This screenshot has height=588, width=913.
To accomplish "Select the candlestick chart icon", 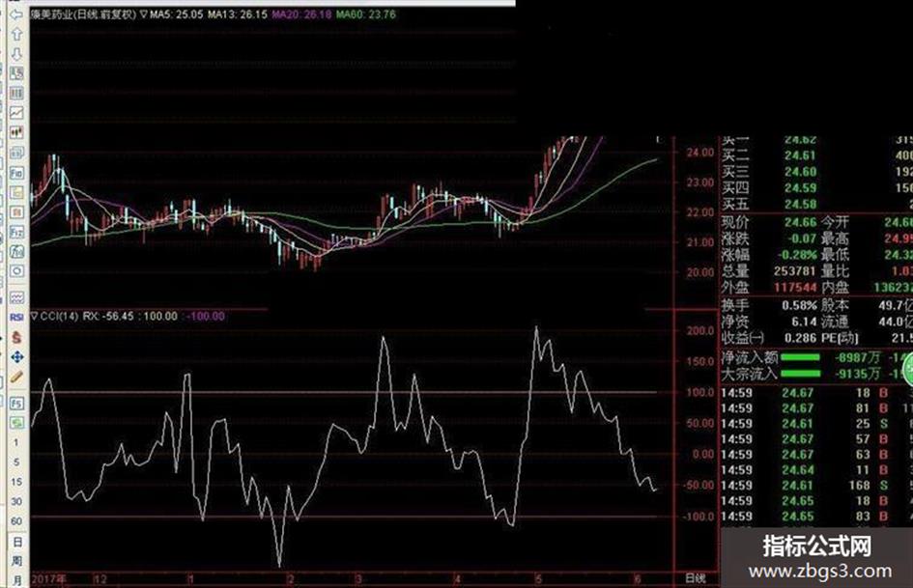I will tap(16, 133).
